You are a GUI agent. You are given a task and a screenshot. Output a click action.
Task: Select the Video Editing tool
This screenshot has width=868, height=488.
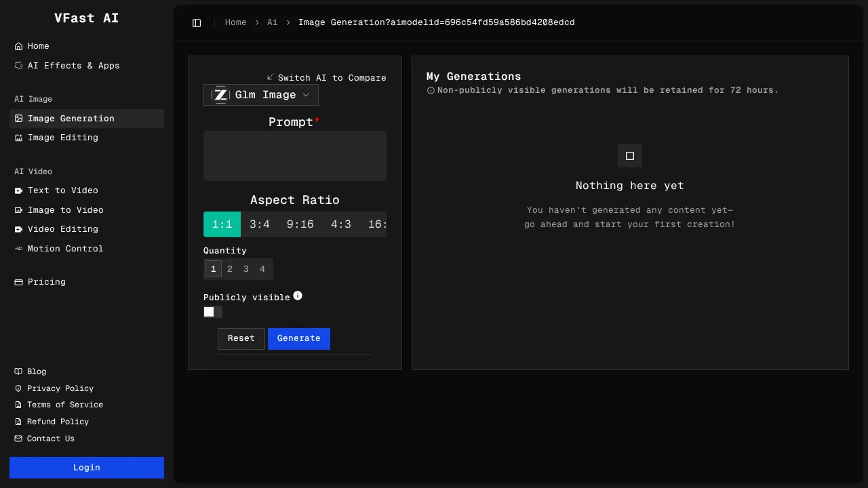64,229
